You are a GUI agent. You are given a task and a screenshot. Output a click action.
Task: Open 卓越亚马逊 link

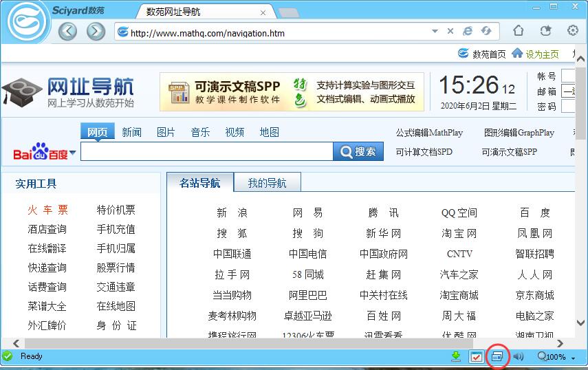(x=308, y=316)
